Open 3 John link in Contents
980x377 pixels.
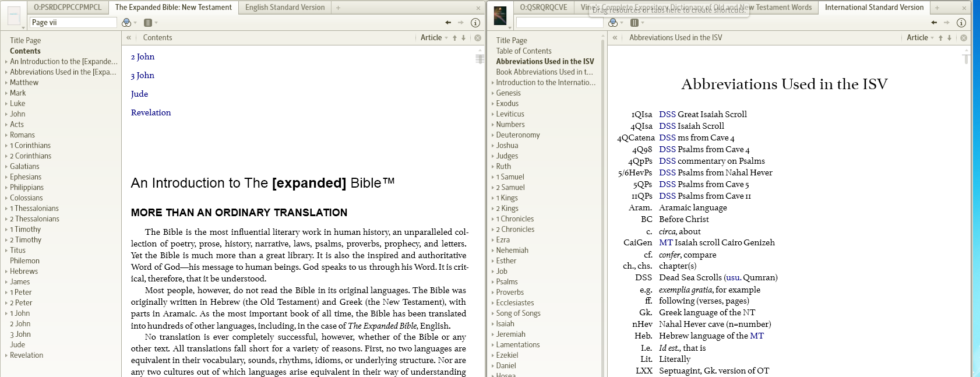[143, 75]
